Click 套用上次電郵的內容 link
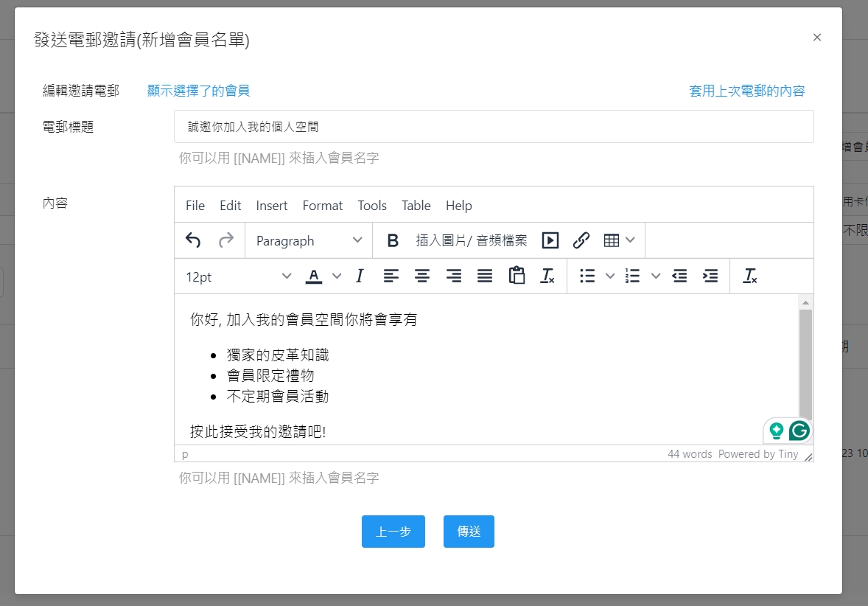This screenshot has height=606, width=868. coord(746,91)
